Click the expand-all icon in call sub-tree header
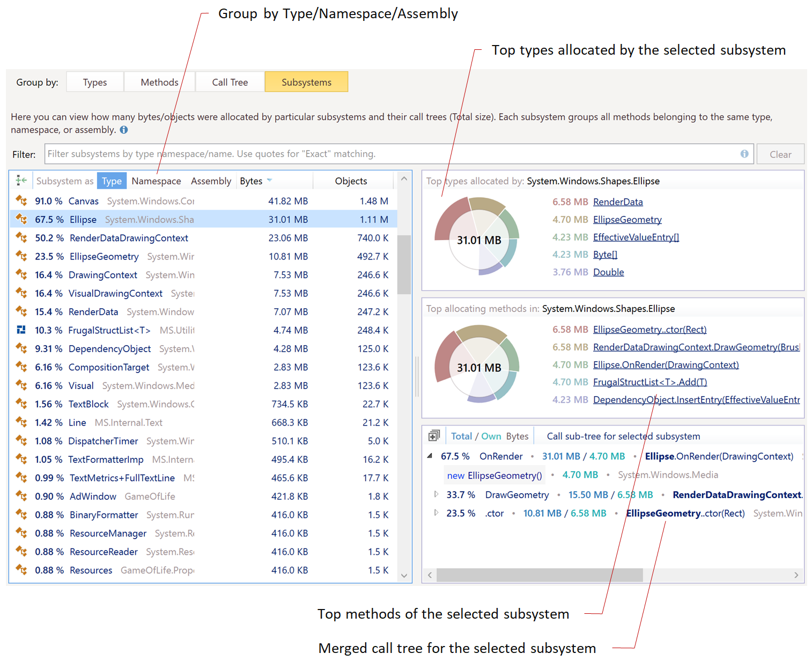This screenshot has height=661, width=812. tap(434, 436)
